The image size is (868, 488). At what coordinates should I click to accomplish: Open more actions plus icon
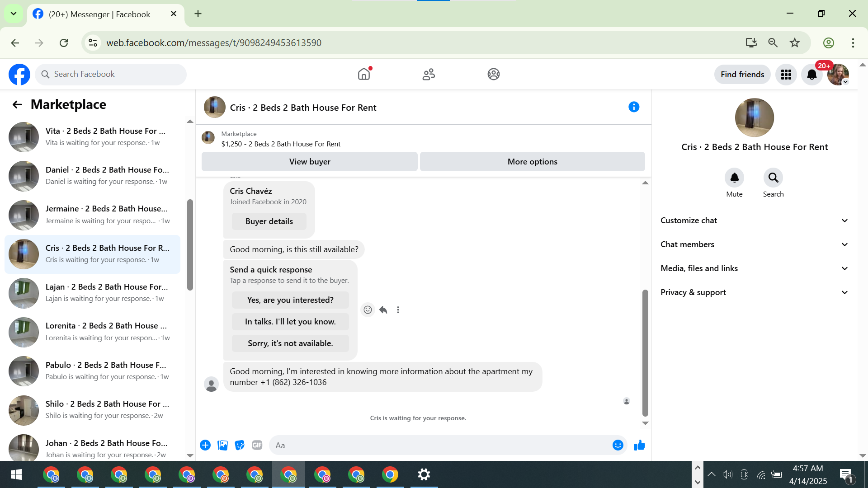[205, 446]
